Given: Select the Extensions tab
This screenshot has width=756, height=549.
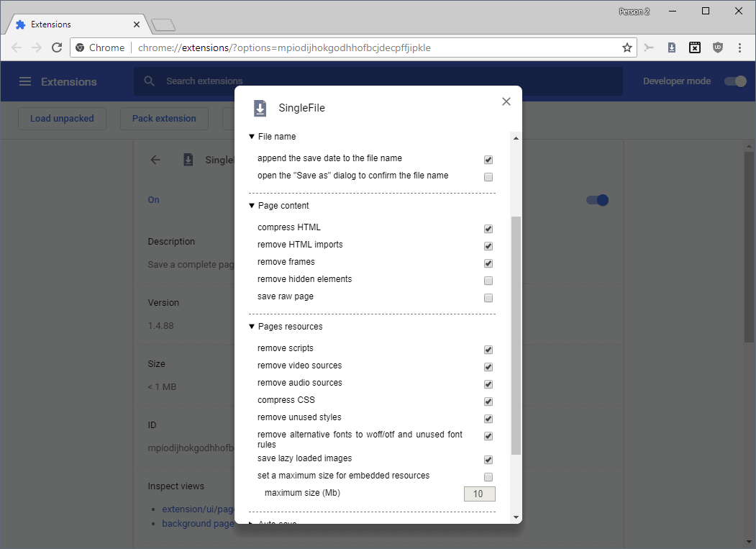Looking at the screenshot, I should point(76,24).
